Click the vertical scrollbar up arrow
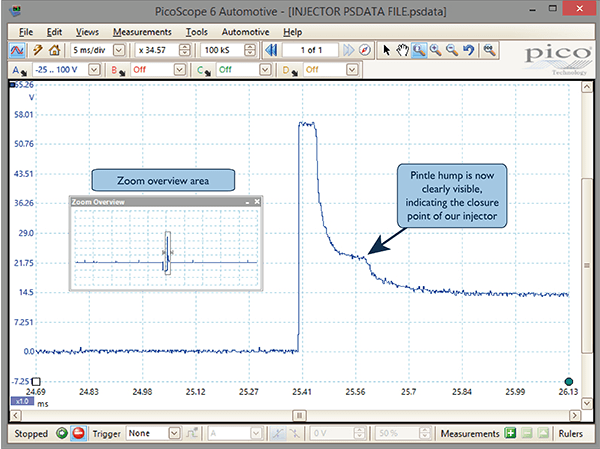The image size is (600, 449). pyautogui.click(x=587, y=87)
